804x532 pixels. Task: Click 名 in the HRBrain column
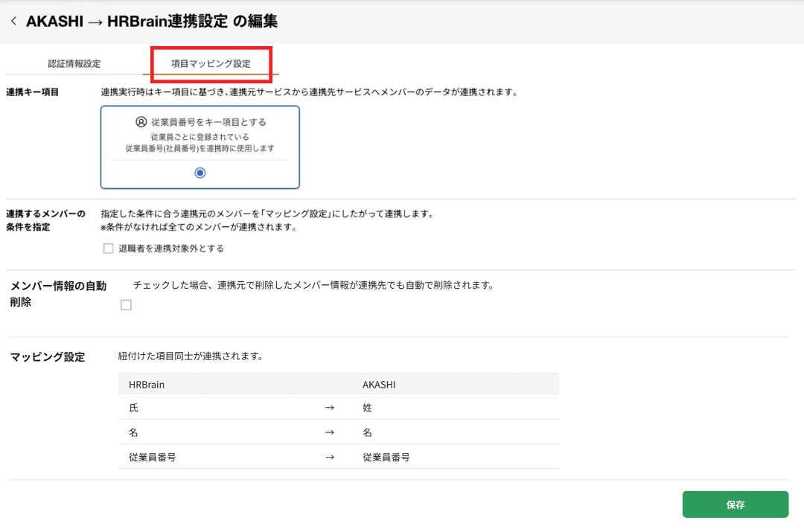[134, 432]
